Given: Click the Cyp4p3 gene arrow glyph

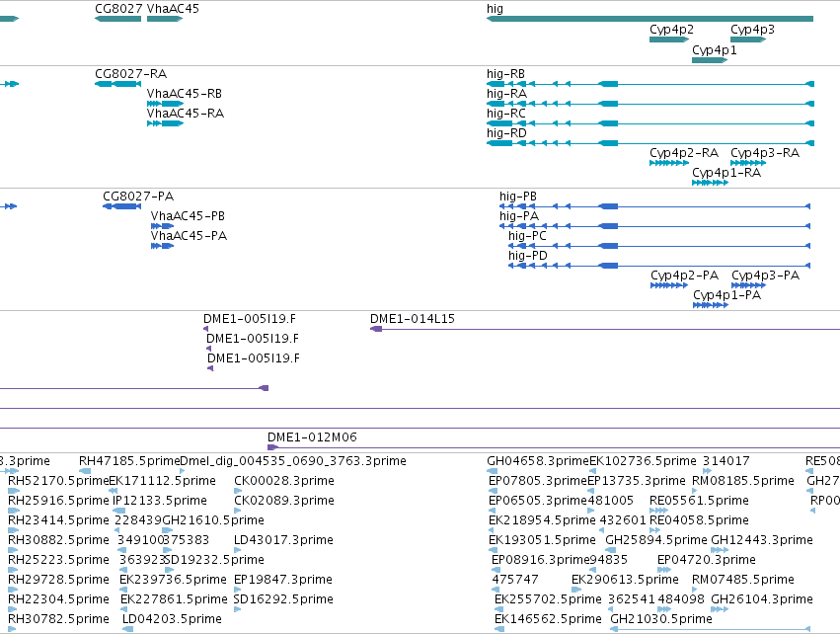Looking at the screenshot, I should tap(748, 40).
